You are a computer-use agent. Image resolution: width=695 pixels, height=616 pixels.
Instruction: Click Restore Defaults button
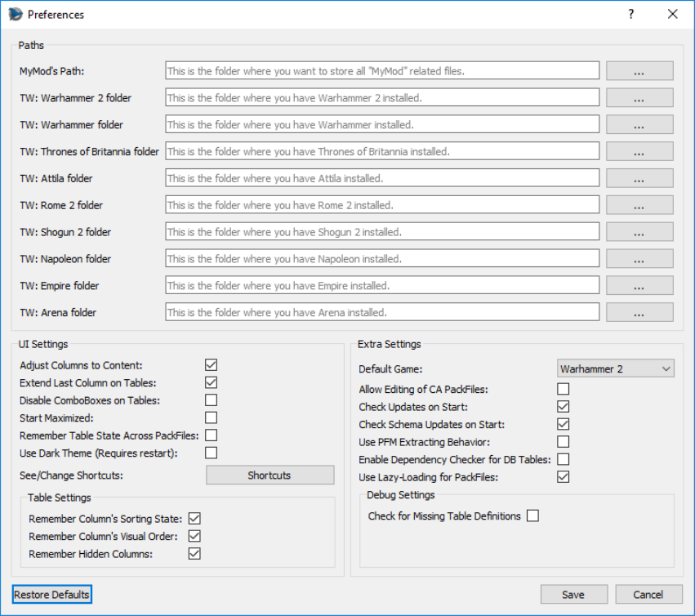(51, 594)
